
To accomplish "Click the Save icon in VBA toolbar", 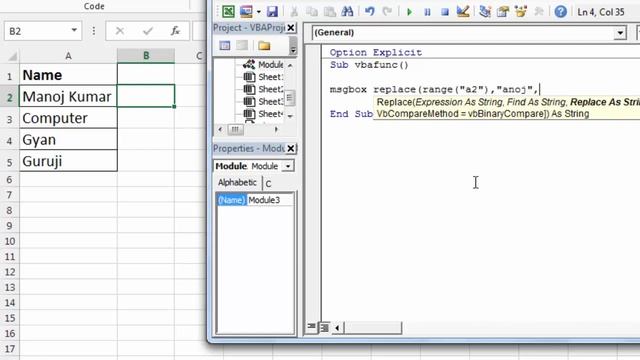I will pyautogui.click(x=272, y=11).
